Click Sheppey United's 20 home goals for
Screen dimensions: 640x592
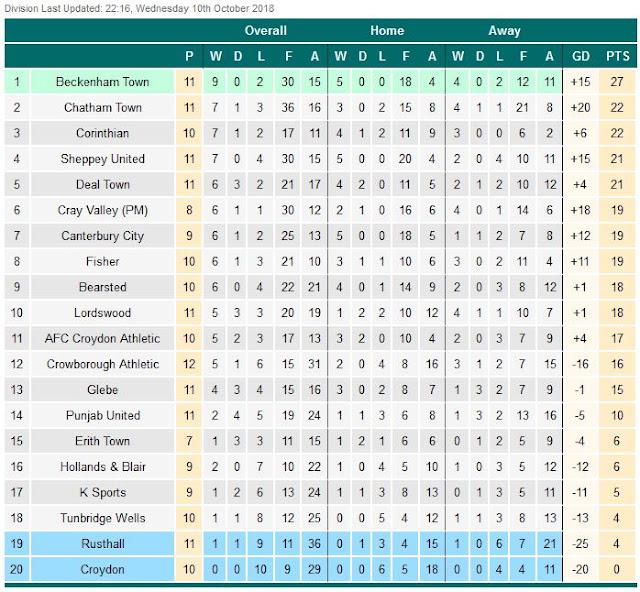[x=405, y=159]
